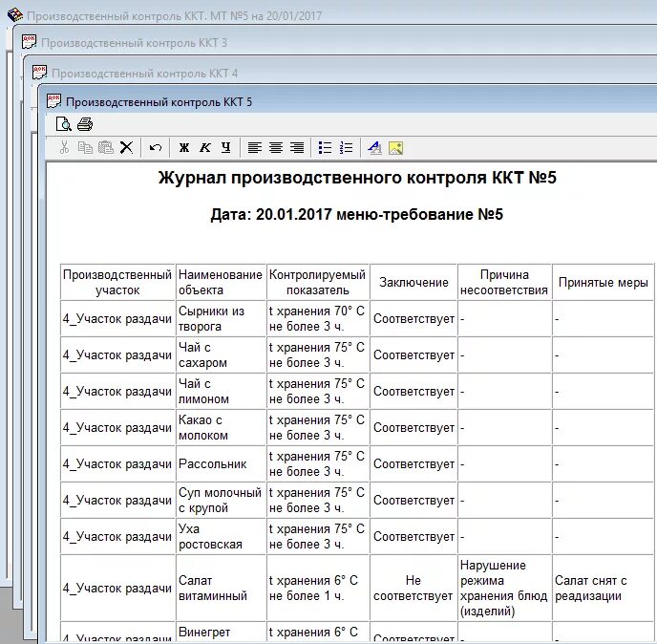Insert a numbered list
657x644 pixels.
tap(346, 147)
